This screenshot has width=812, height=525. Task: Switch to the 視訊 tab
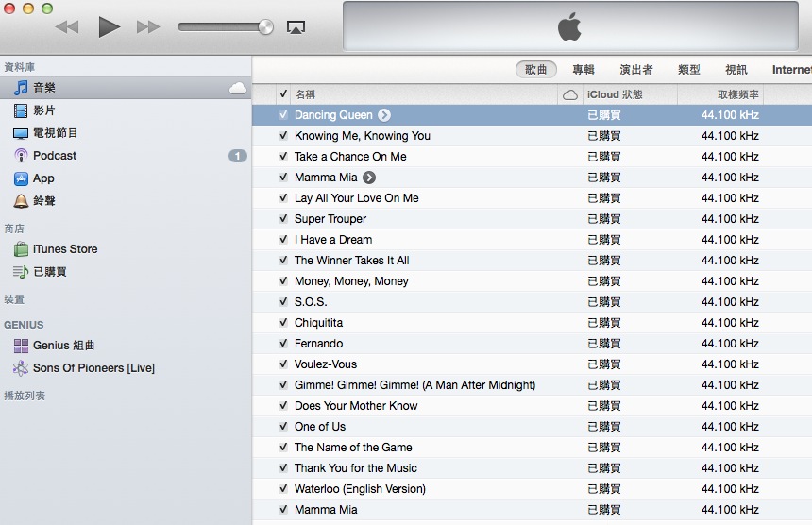(736, 69)
